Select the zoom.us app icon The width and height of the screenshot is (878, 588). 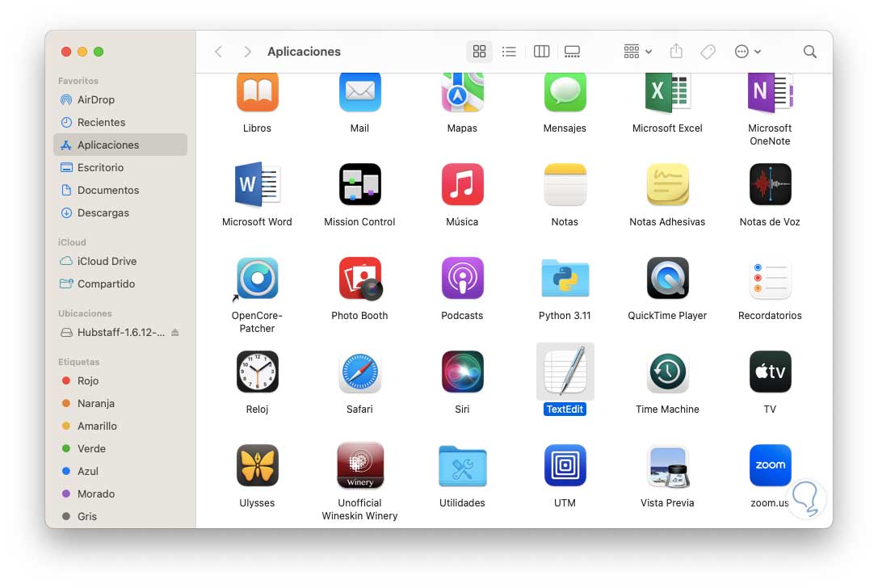pos(770,465)
